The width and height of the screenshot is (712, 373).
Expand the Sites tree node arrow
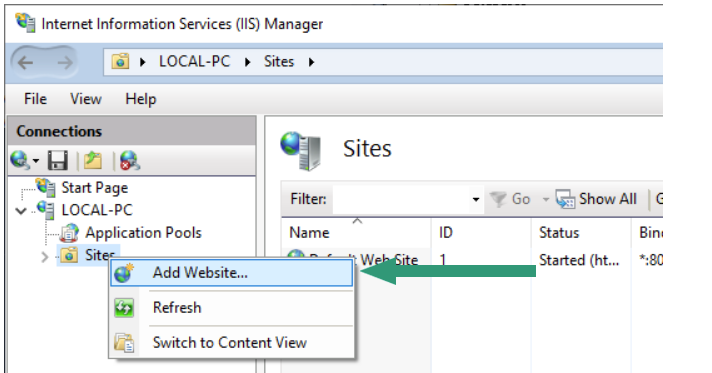click(44, 257)
